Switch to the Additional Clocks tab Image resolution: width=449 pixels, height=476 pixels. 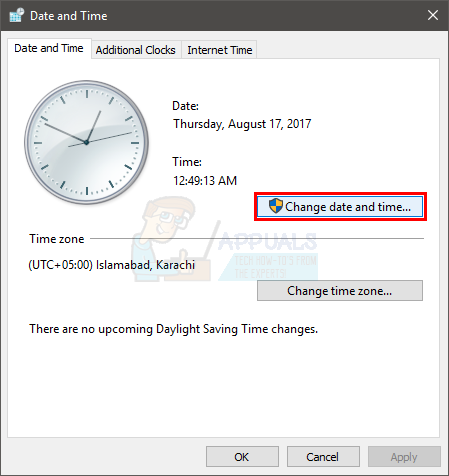click(136, 50)
